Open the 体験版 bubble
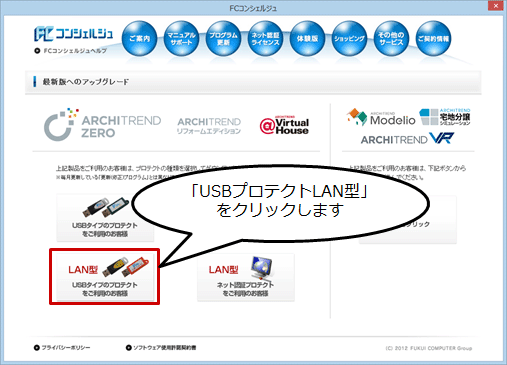The width and height of the screenshot is (507, 365). tap(307, 38)
